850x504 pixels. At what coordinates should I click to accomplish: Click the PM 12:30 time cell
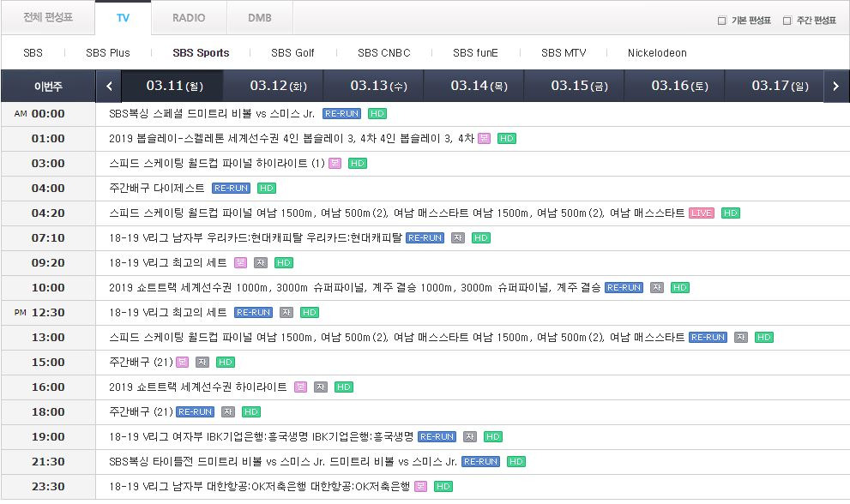tap(48, 313)
